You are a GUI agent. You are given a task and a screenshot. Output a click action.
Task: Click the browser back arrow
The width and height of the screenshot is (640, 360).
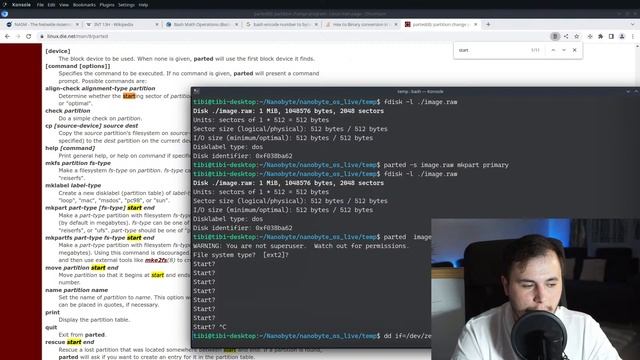tap(7, 36)
